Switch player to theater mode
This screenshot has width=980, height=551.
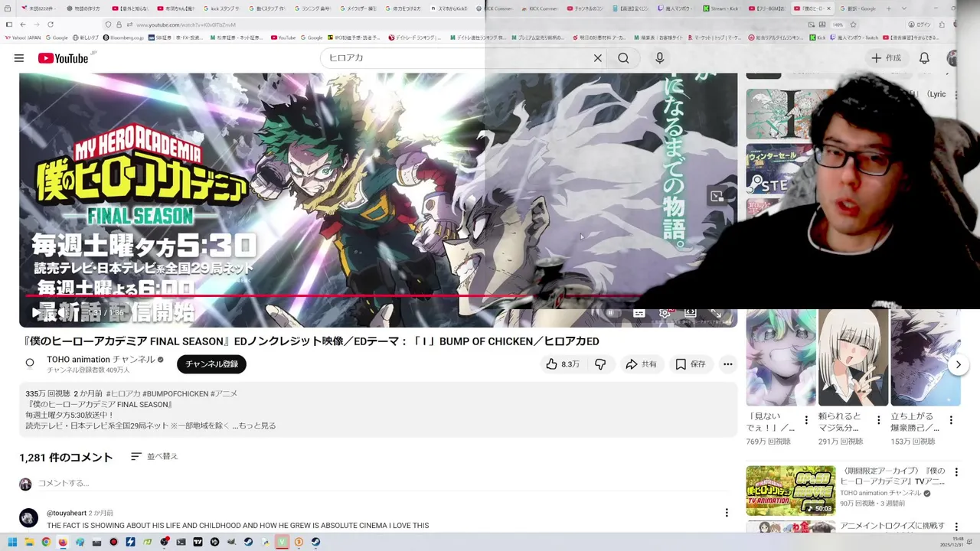tap(690, 312)
